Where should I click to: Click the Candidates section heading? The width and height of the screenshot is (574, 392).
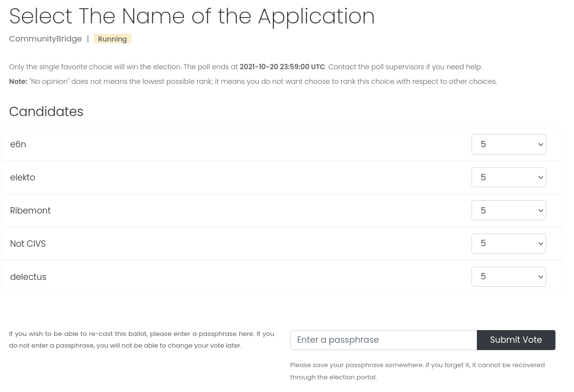click(x=46, y=112)
